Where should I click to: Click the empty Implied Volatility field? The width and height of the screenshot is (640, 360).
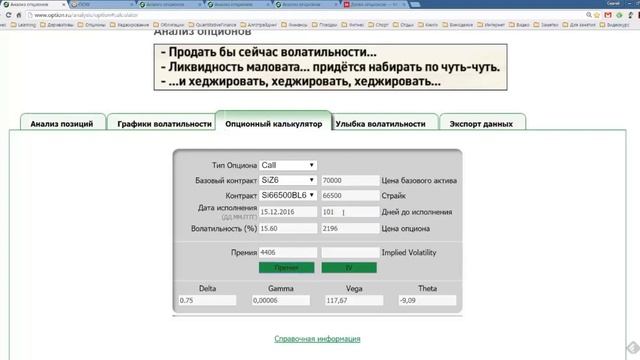[350, 253]
